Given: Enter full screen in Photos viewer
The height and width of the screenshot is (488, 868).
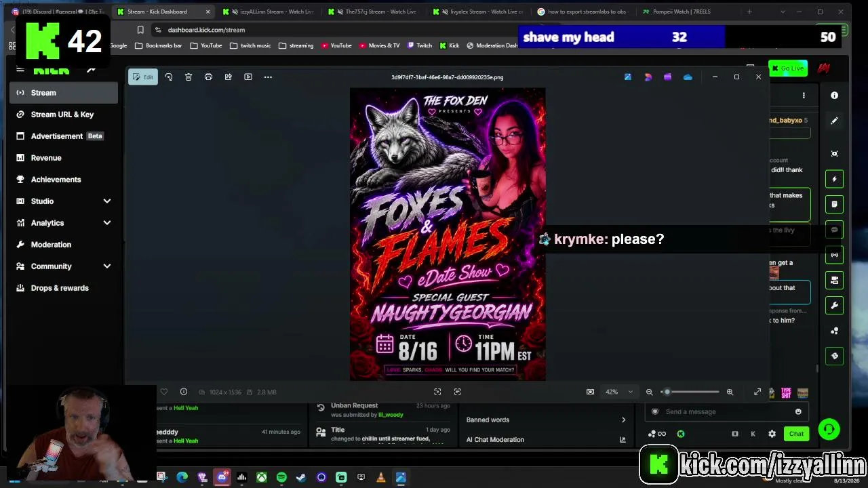Looking at the screenshot, I should click(x=757, y=392).
